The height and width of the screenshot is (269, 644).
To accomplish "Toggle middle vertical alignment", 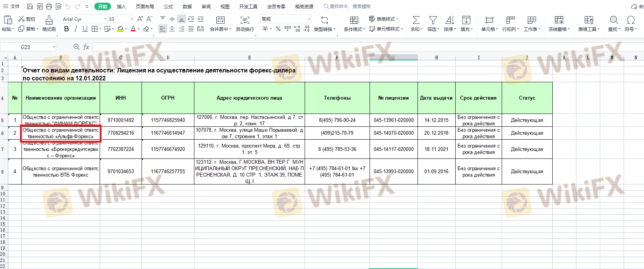I will coord(172,19).
